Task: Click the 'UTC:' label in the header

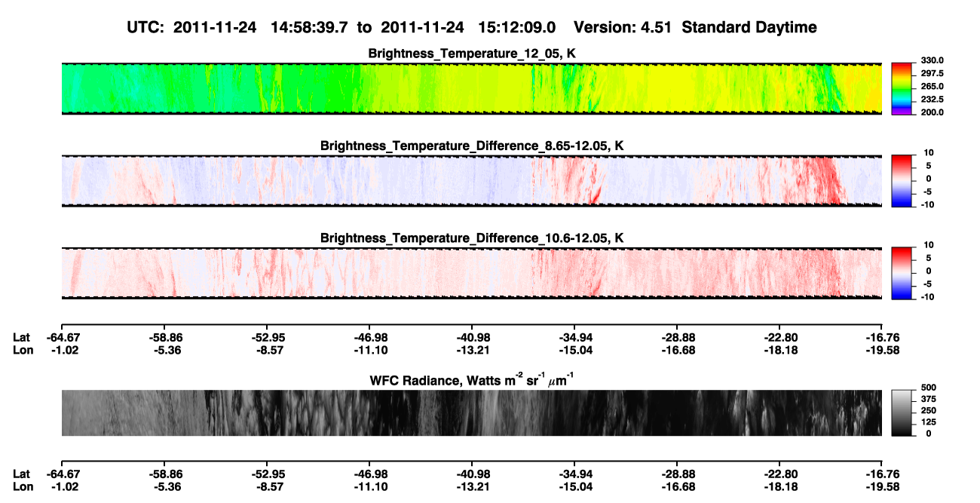Action: 146,28
